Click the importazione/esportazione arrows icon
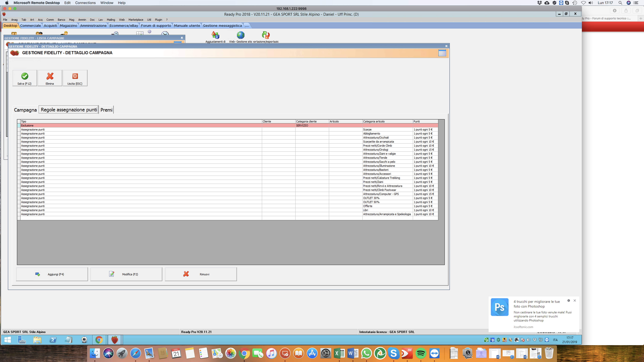 click(266, 37)
